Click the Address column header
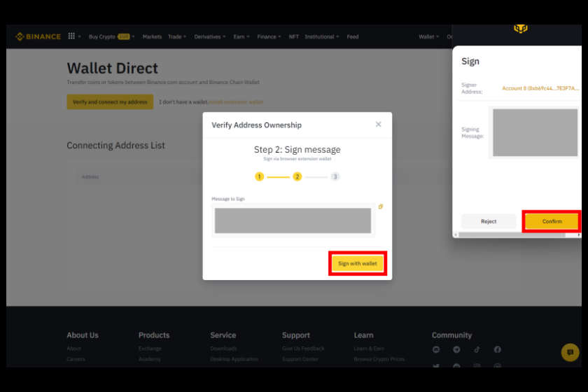The height and width of the screenshot is (392, 588). coord(90,176)
